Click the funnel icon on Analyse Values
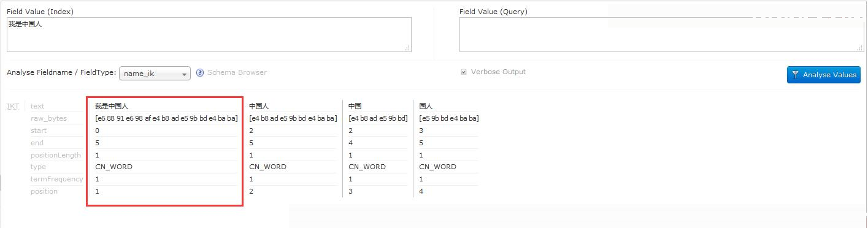The width and height of the screenshot is (868, 228). [x=795, y=75]
